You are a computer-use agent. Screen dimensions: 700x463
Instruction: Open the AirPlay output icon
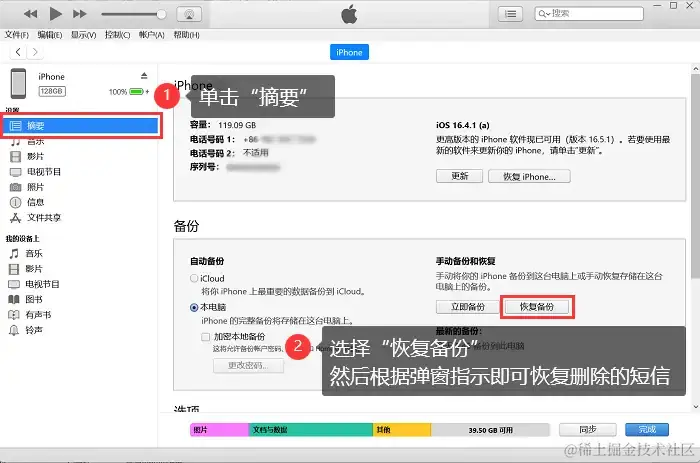[x=189, y=14]
